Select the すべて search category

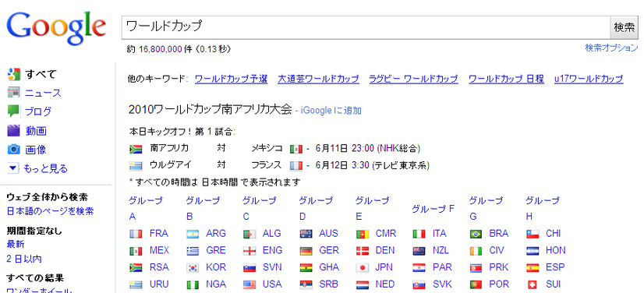[41, 74]
